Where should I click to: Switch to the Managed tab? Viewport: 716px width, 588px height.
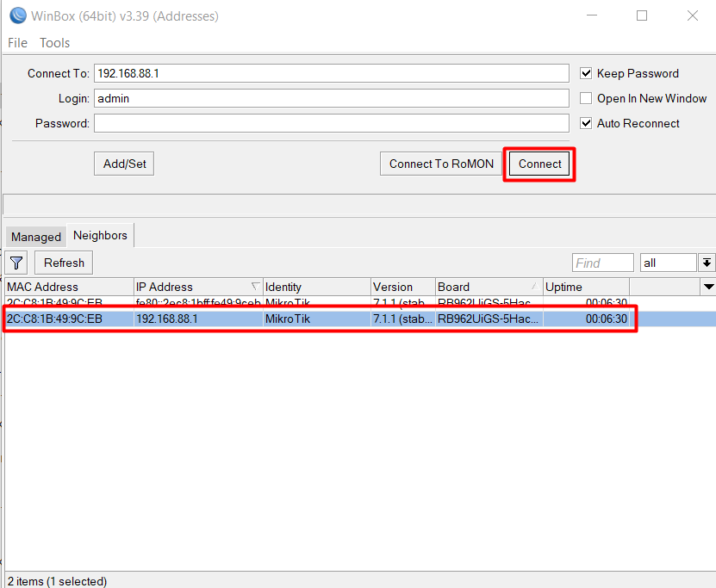pyautogui.click(x=36, y=237)
